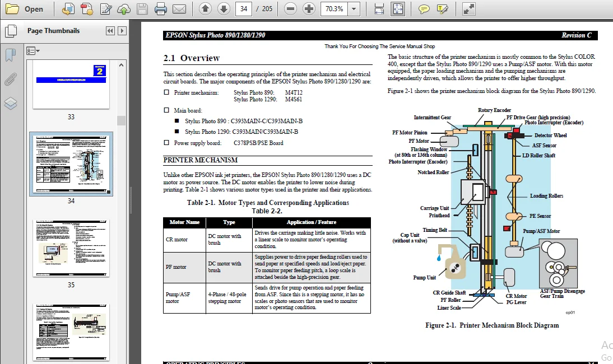Screen dimensions: 613x364
Task: Select the page 35 thumbnail
Action: 71,248
